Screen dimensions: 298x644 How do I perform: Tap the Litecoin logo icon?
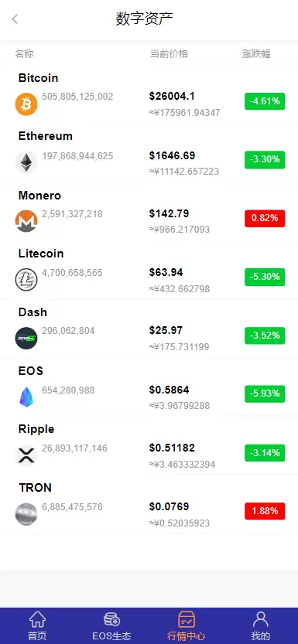26,280
